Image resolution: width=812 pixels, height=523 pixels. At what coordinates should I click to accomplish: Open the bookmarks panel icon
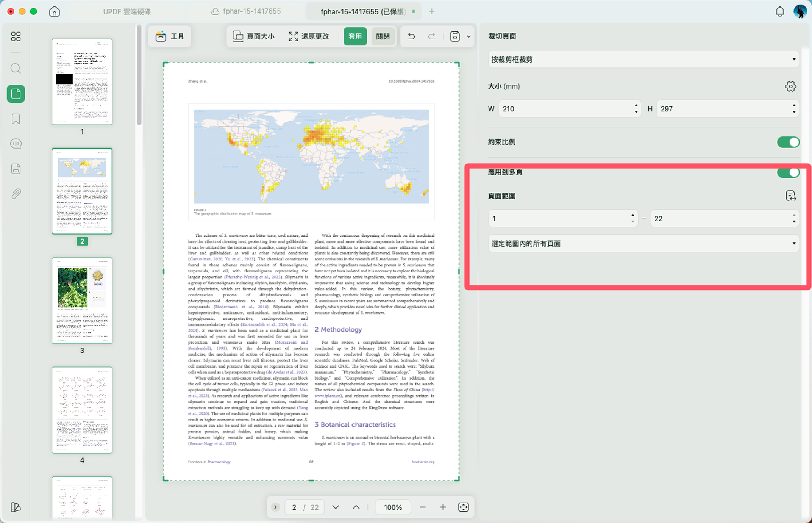[16, 119]
